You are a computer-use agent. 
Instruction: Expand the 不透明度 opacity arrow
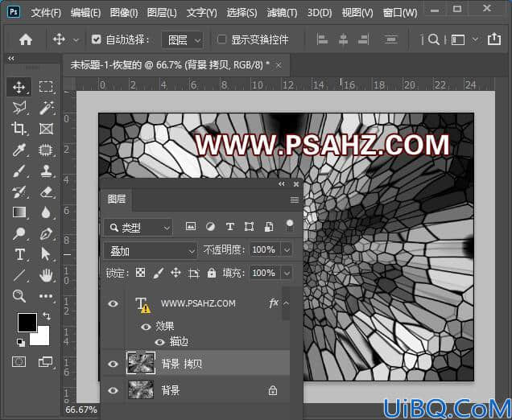pos(287,250)
